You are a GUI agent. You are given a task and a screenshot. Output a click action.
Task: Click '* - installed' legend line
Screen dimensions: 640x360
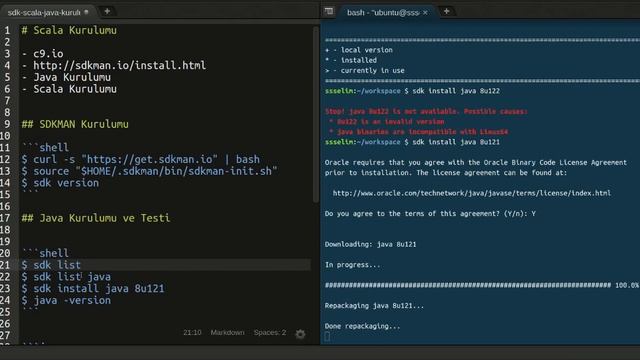click(351, 60)
